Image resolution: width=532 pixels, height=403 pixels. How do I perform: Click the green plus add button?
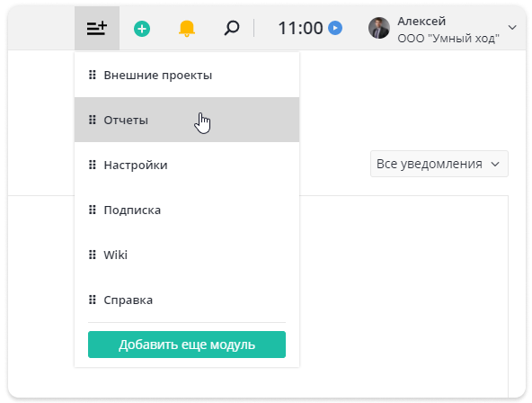[x=142, y=29]
